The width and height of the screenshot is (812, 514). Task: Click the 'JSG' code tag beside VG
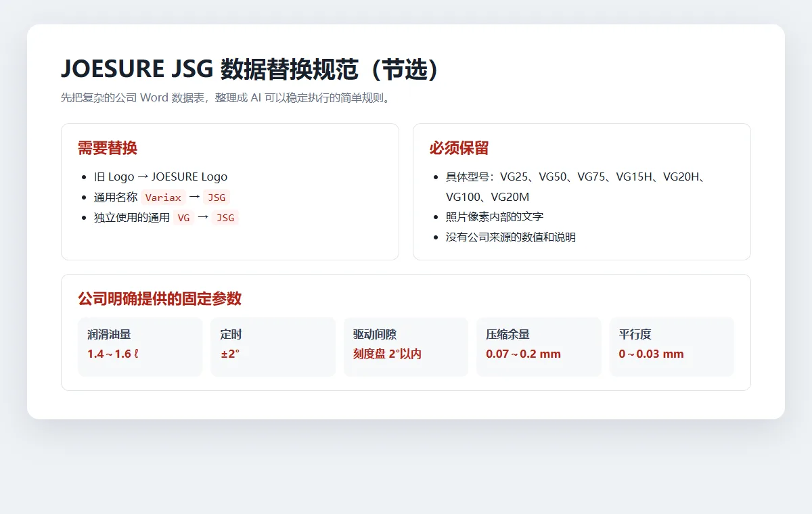[x=225, y=218]
